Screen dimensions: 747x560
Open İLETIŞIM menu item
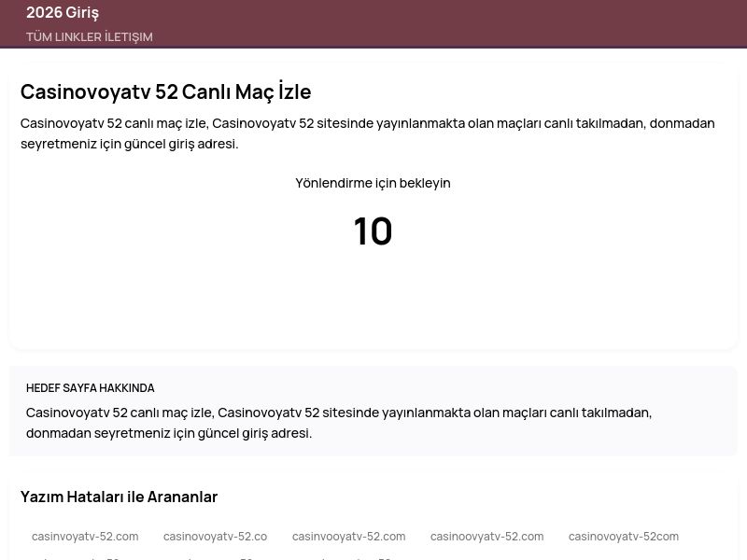tap(129, 37)
